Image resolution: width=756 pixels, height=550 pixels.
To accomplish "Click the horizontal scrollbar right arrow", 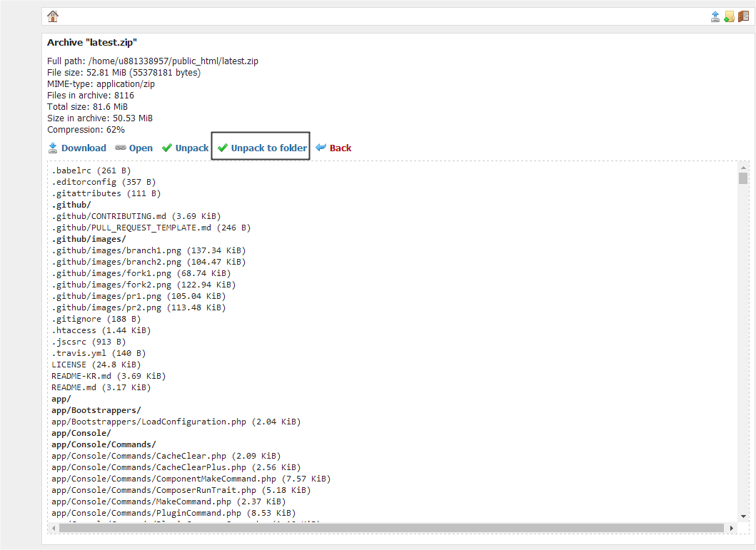I will pos(732,529).
